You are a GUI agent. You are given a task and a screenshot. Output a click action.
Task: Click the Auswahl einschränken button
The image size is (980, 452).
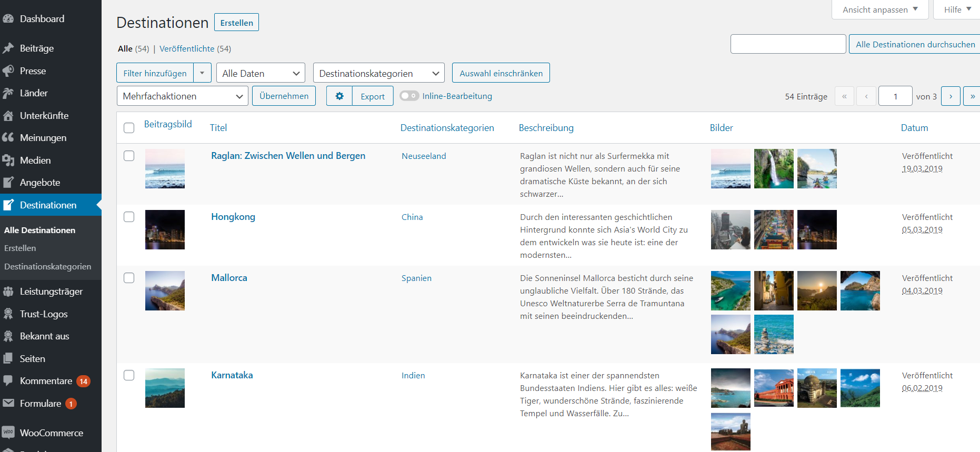501,73
